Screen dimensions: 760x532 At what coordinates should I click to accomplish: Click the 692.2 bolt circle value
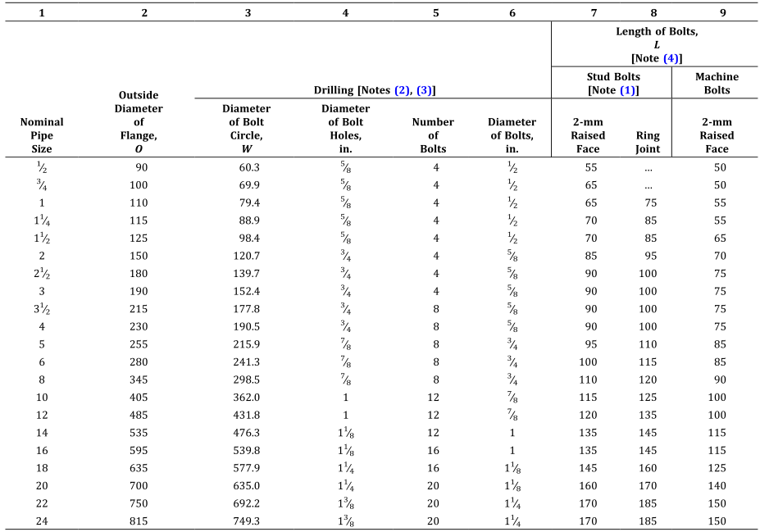(246, 502)
